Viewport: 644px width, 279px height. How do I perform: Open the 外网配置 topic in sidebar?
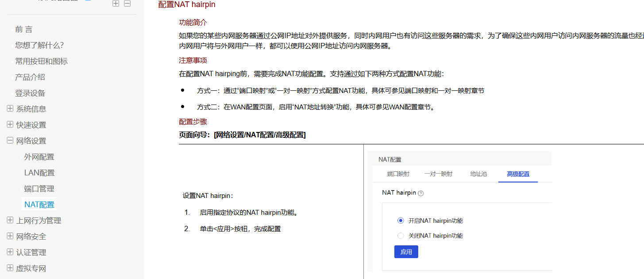39,157
